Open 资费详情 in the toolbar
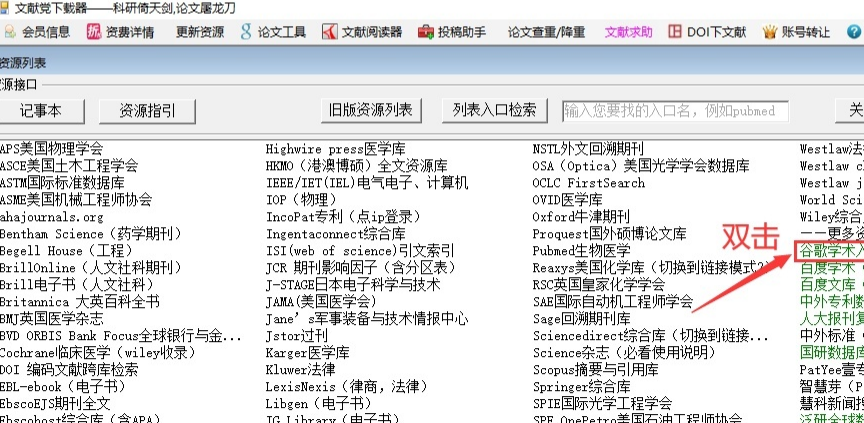The height and width of the screenshot is (423, 864). [129, 32]
